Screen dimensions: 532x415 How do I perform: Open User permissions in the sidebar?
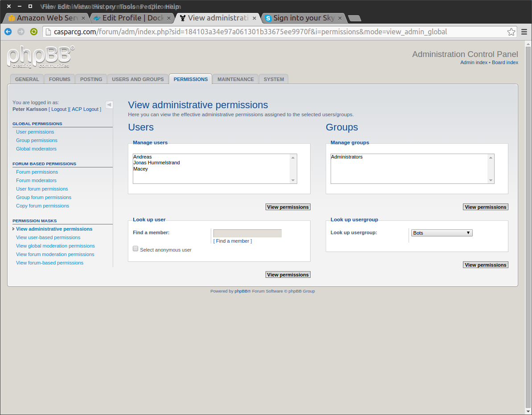click(35, 132)
